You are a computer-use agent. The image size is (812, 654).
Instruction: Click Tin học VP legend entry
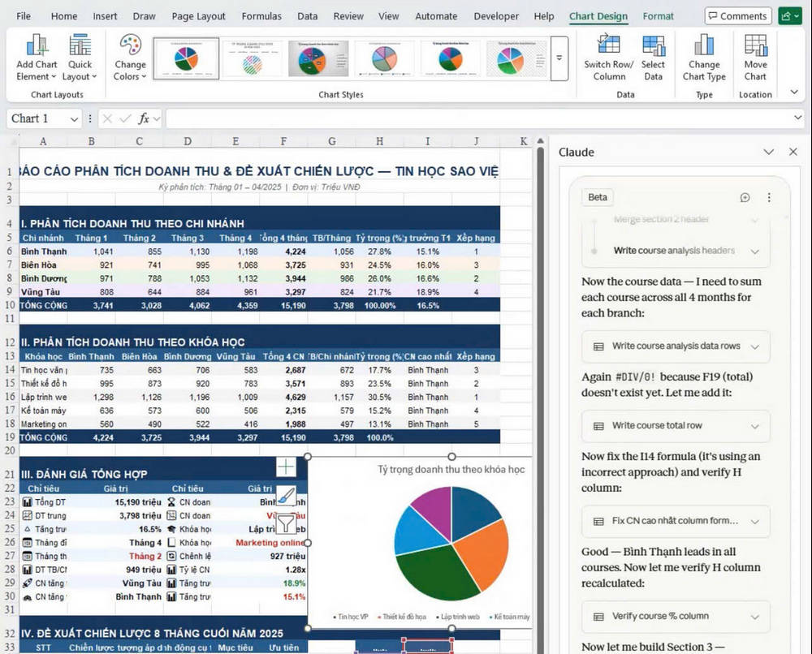click(351, 617)
